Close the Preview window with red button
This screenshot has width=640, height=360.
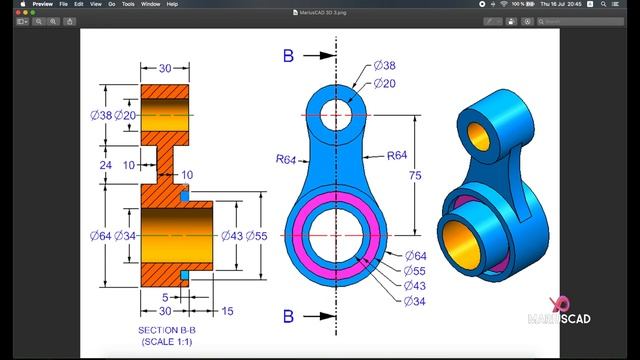tap(18, 13)
